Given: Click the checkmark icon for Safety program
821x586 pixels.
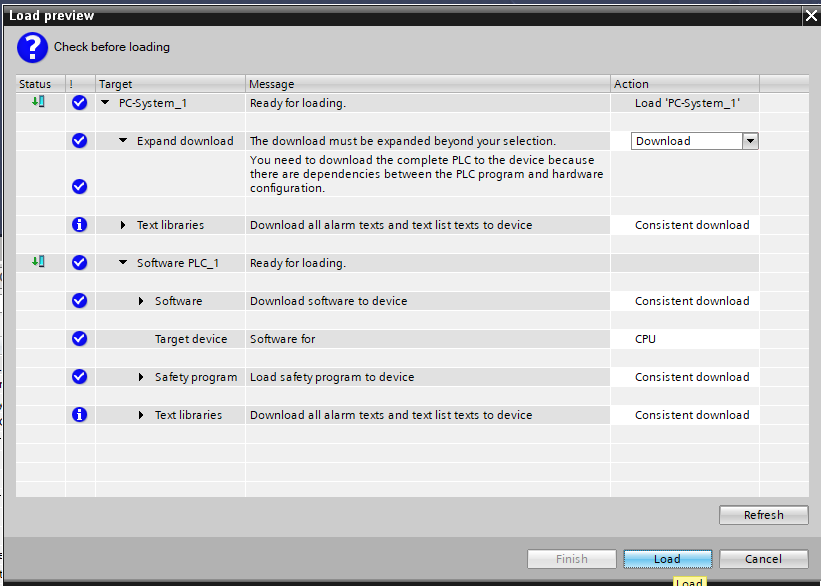Looking at the screenshot, I should pyautogui.click(x=80, y=377).
